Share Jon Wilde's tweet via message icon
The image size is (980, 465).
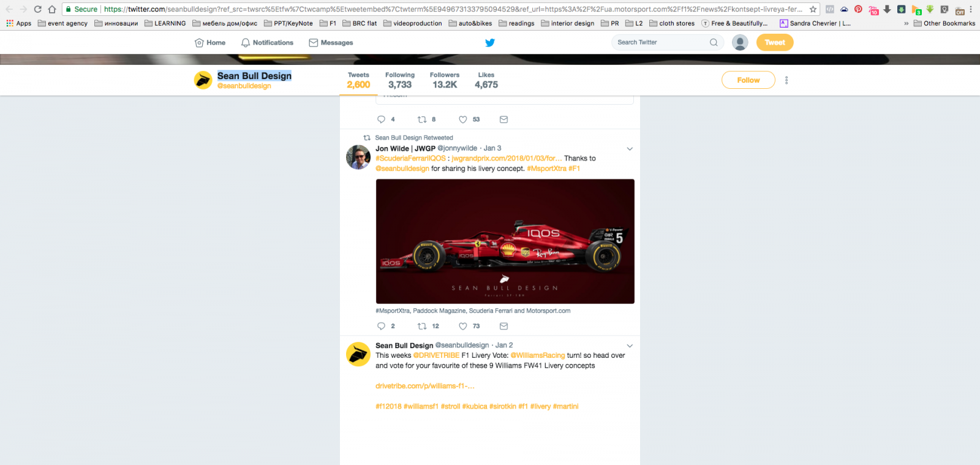tap(503, 326)
